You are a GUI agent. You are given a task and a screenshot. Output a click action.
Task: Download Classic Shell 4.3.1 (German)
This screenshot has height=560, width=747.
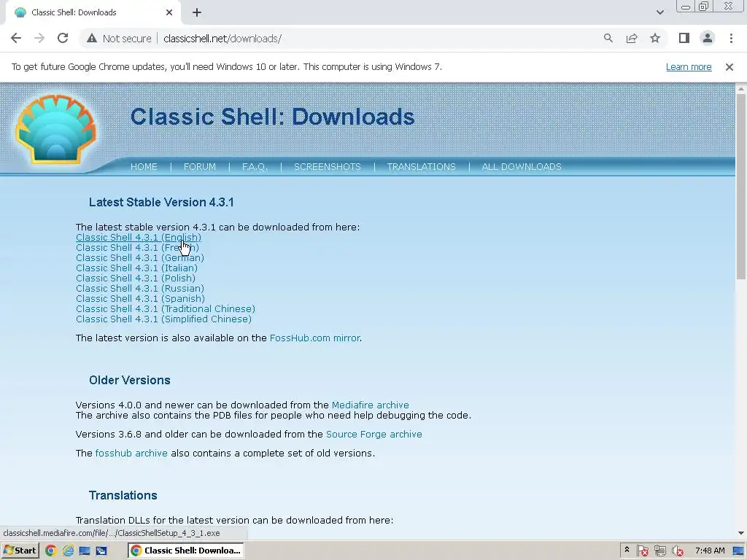point(139,257)
